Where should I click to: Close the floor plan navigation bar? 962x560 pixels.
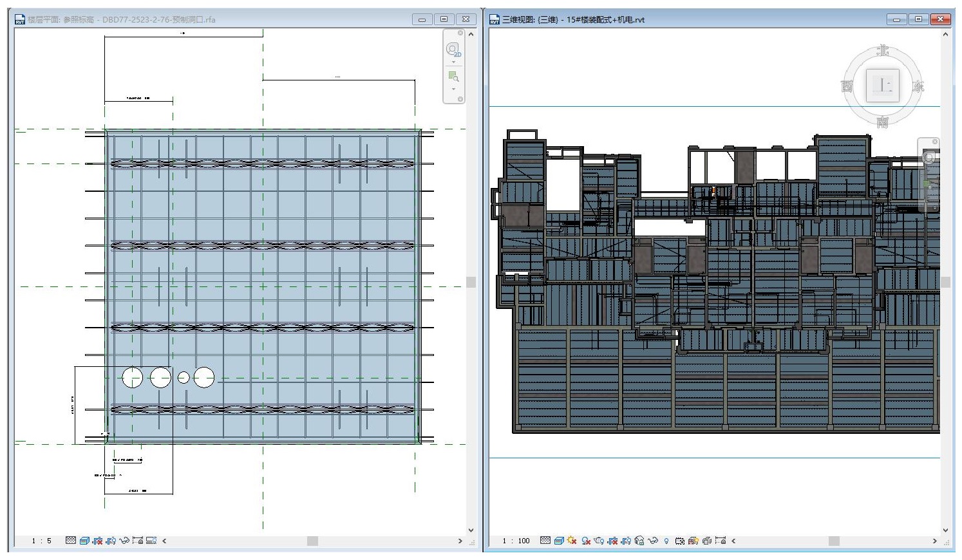pos(460,33)
